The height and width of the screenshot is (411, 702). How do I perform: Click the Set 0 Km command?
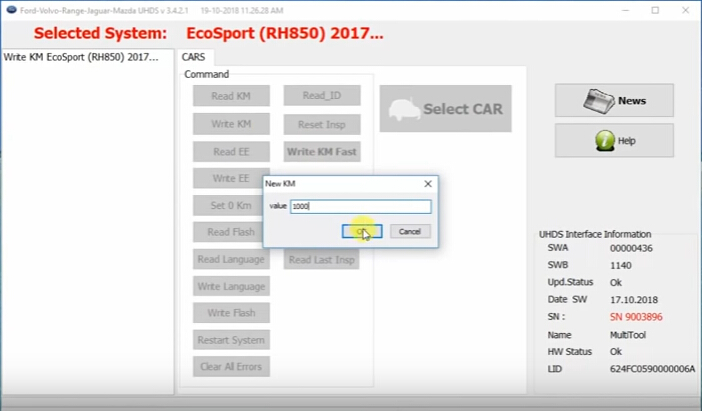pyautogui.click(x=228, y=206)
